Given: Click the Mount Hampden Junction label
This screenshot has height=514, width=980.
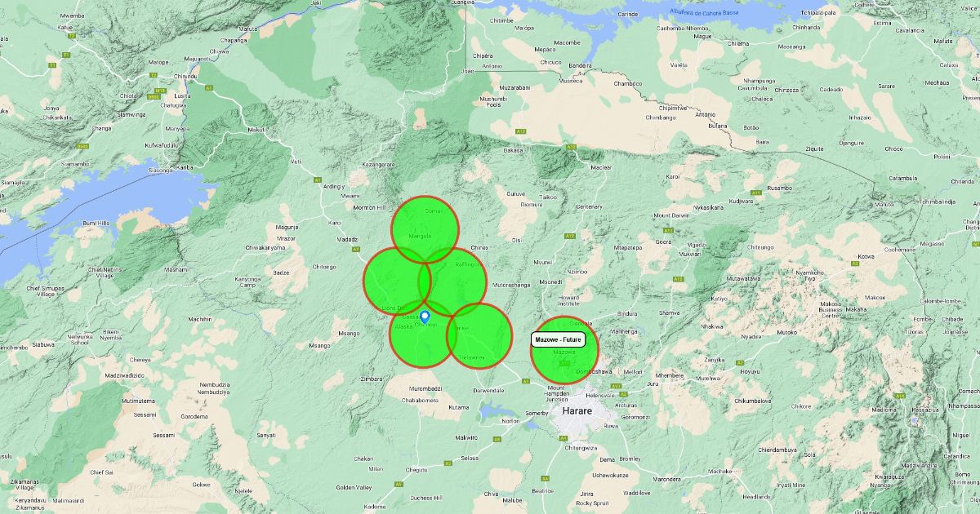Looking at the screenshot, I should click(557, 393).
